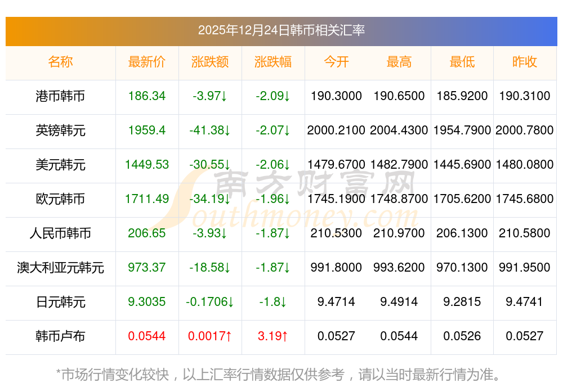Click the 昨收 column header
Screen dimensions: 563x392
pos(525,62)
